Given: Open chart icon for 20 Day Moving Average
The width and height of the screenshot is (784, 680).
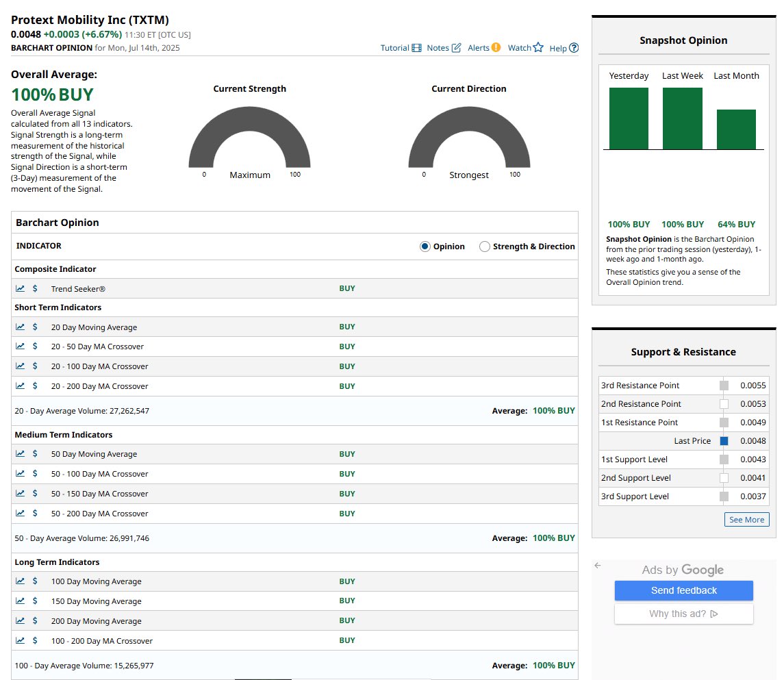Looking at the screenshot, I should coord(20,327).
